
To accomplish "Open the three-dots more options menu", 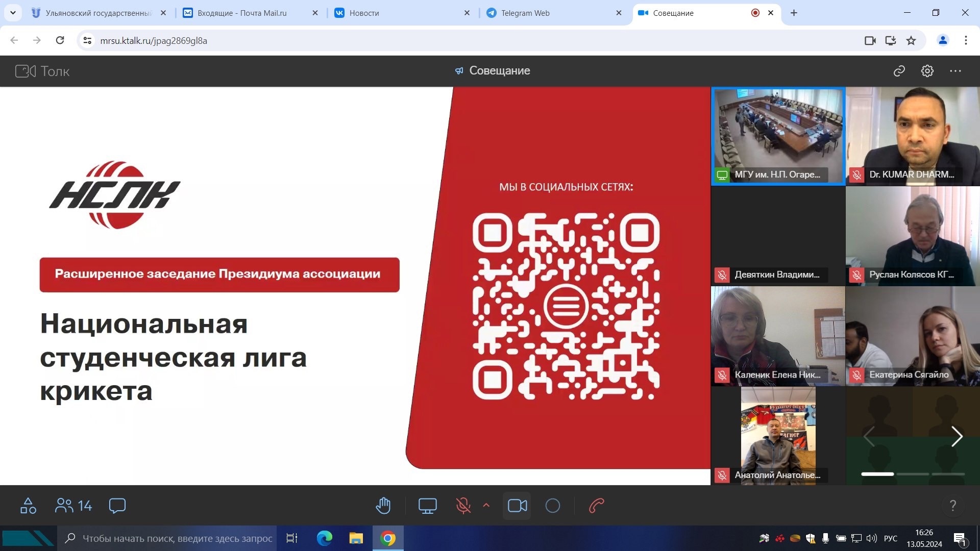I will click(x=955, y=71).
